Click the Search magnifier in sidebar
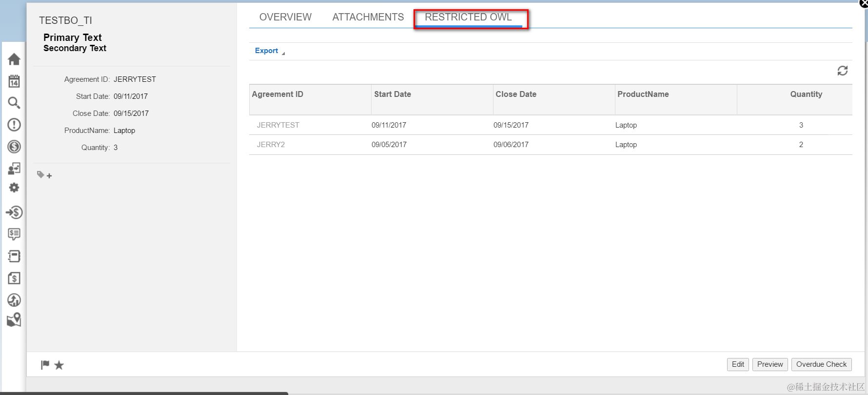The height and width of the screenshot is (395, 868). (14, 103)
